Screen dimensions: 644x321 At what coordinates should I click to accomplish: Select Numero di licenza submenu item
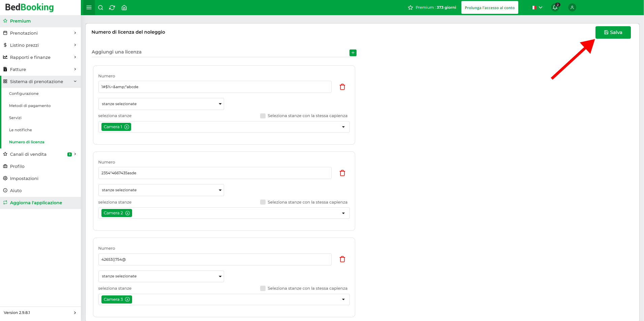click(27, 142)
